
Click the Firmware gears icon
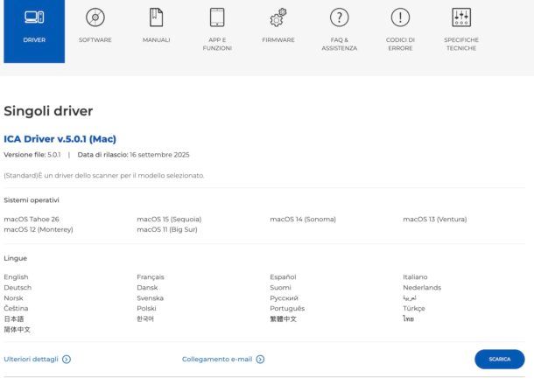pos(278,17)
